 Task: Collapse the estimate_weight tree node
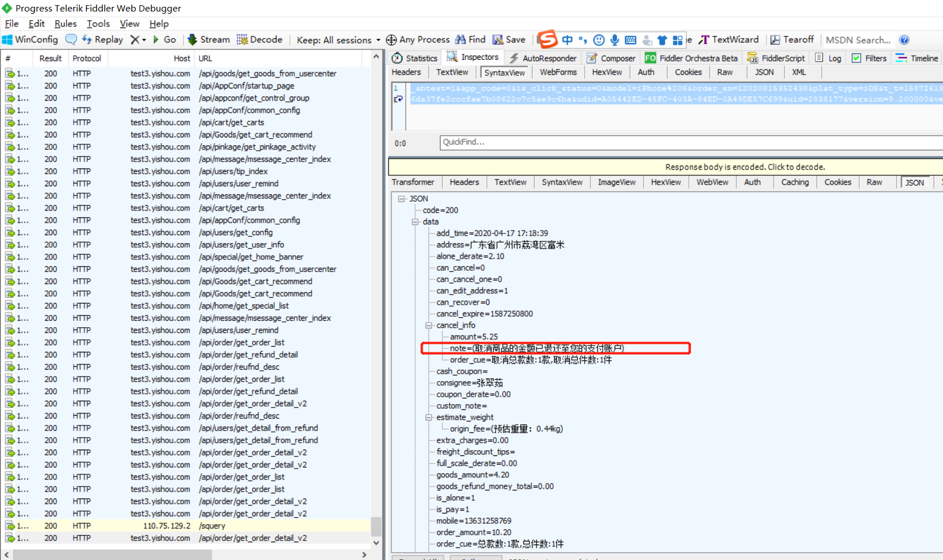coord(428,417)
